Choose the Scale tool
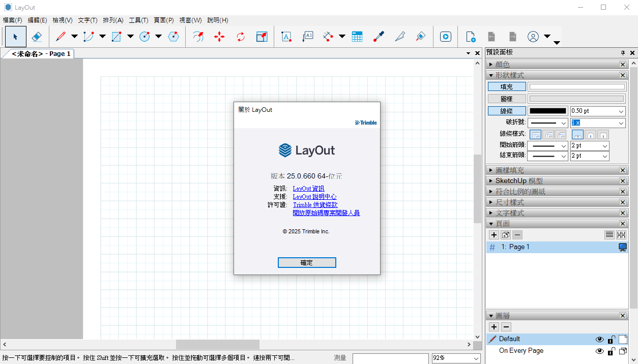638x364 pixels. pos(262,37)
